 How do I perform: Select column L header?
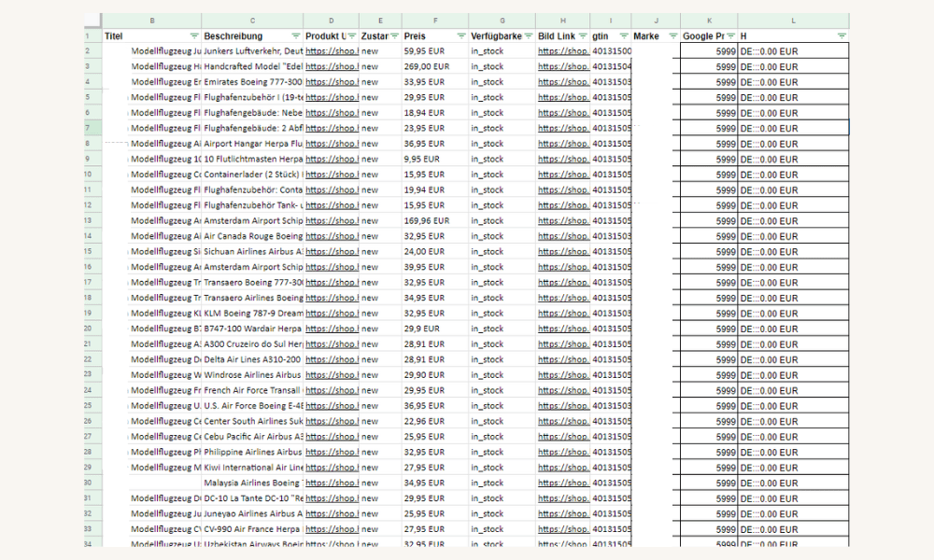[x=793, y=21]
